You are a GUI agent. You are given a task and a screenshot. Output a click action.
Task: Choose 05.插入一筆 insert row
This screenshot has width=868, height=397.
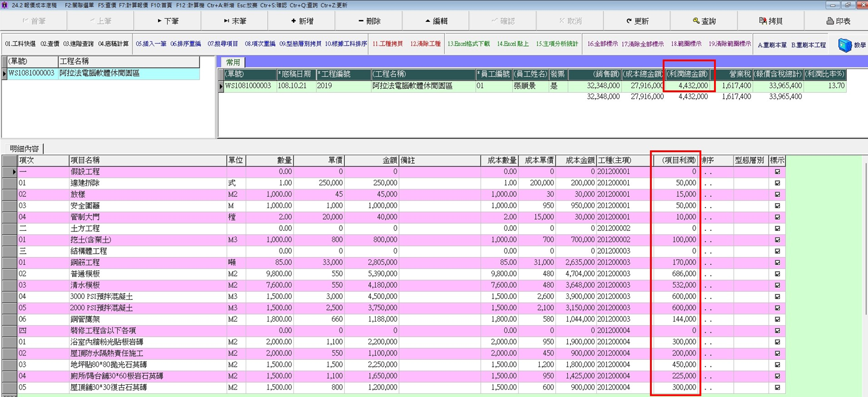click(x=151, y=44)
